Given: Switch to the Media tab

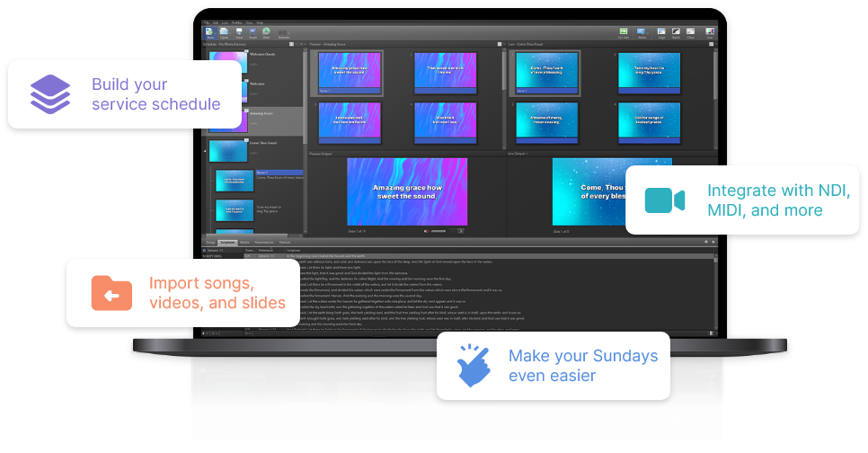Looking at the screenshot, I should point(244,242).
